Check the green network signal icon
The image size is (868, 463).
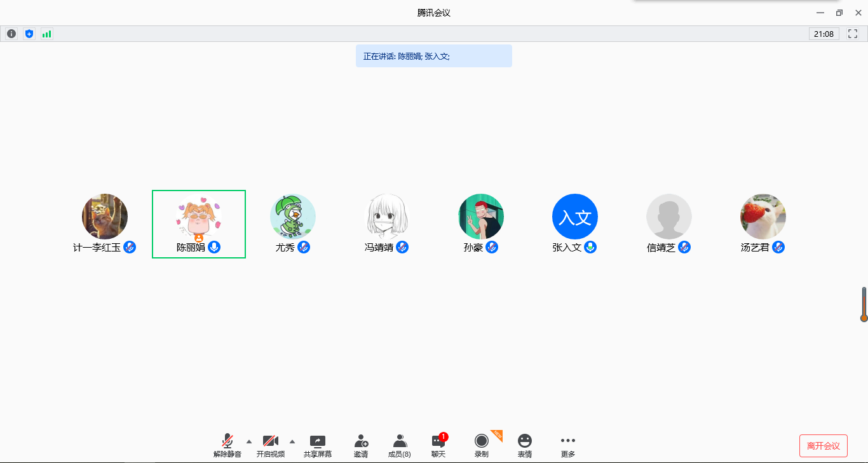(x=46, y=34)
